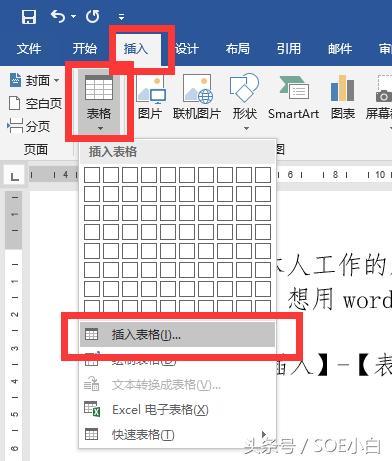
Task: Click the horizontal ruler near mark 8
Action: click(335, 174)
